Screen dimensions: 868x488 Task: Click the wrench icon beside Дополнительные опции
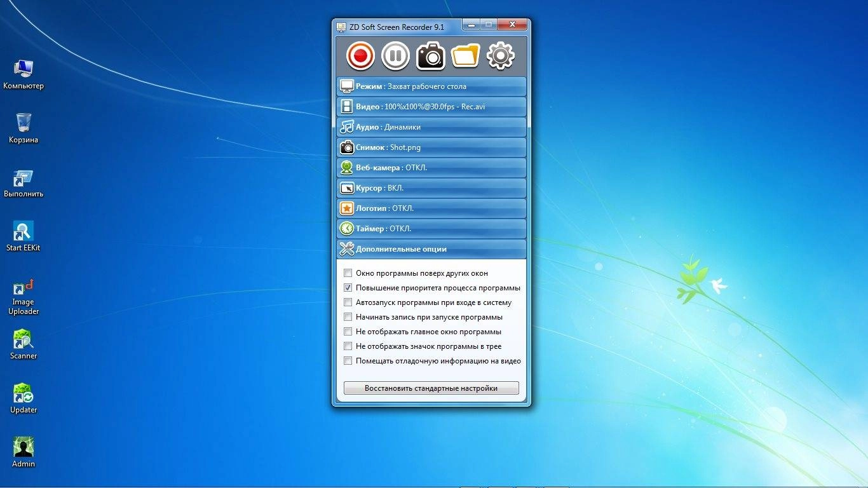347,249
